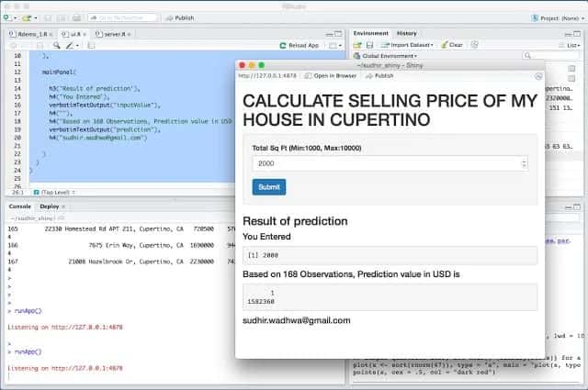Minimize the source editor pane
588x390 pixels.
[x=329, y=35]
